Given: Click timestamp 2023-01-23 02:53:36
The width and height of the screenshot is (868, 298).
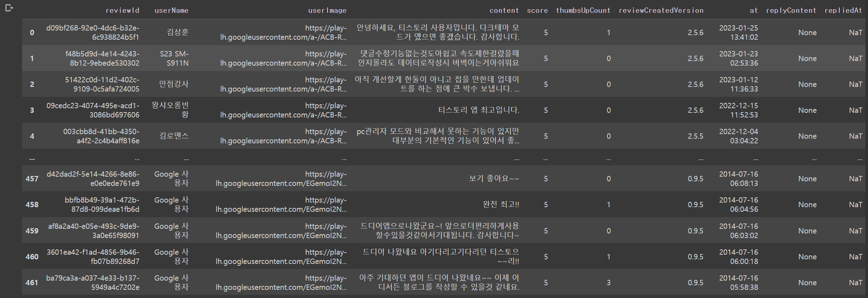Looking at the screenshot, I should [x=738, y=58].
